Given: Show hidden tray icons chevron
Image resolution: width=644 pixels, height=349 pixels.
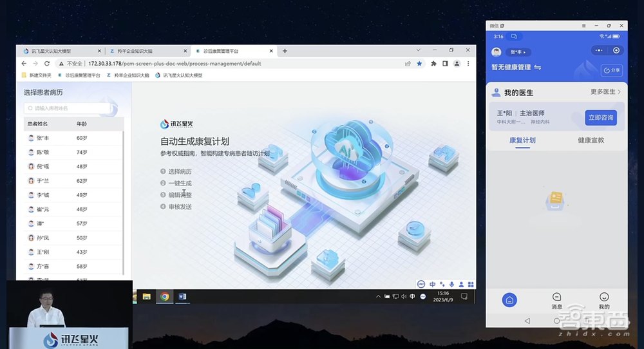Looking at the screenshot, I should click(x=378, y=296).
